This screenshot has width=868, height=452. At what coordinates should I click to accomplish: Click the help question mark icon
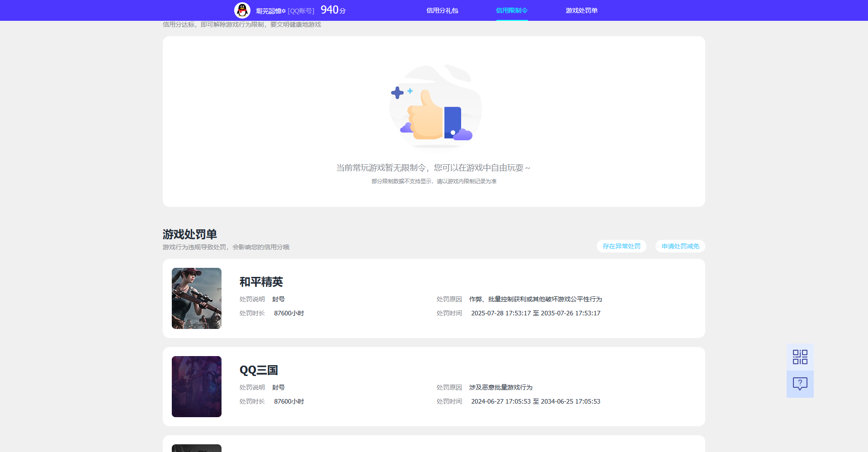tap(800, 384)
